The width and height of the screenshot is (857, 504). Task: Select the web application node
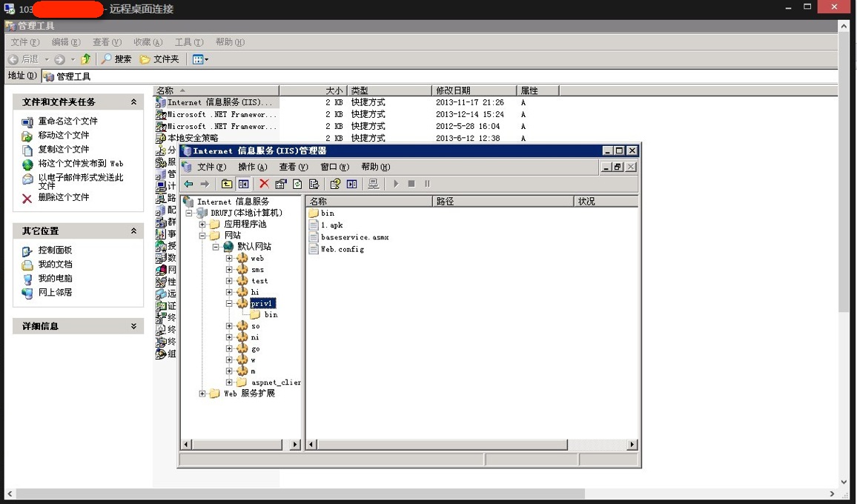click(x=251, y=259)
